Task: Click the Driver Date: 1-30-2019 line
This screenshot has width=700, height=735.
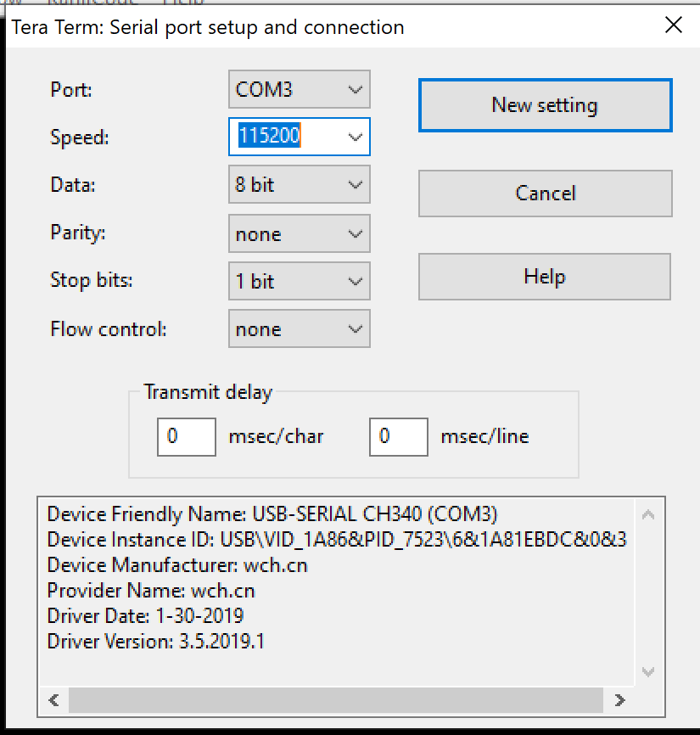Action: click(145, 616)
